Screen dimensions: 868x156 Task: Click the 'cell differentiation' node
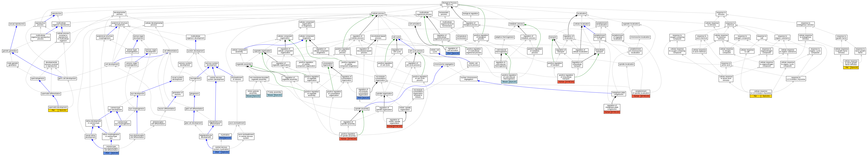coord(170,51)
